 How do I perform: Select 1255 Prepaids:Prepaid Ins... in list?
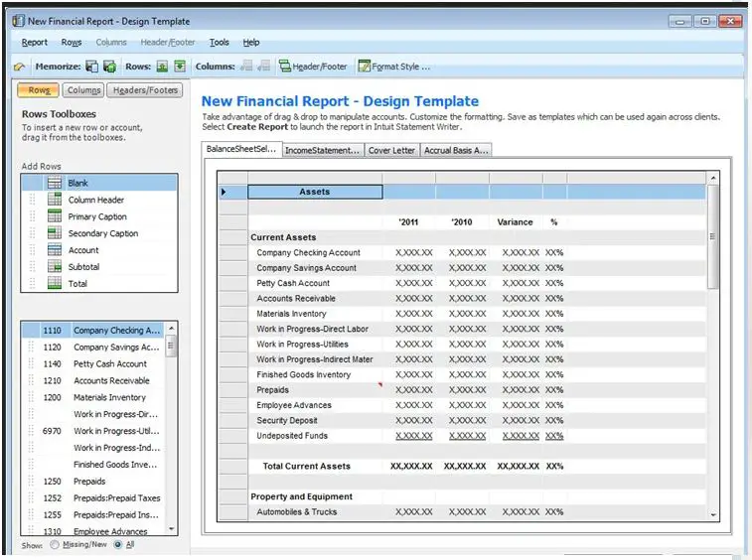click(x=93, y=515)
